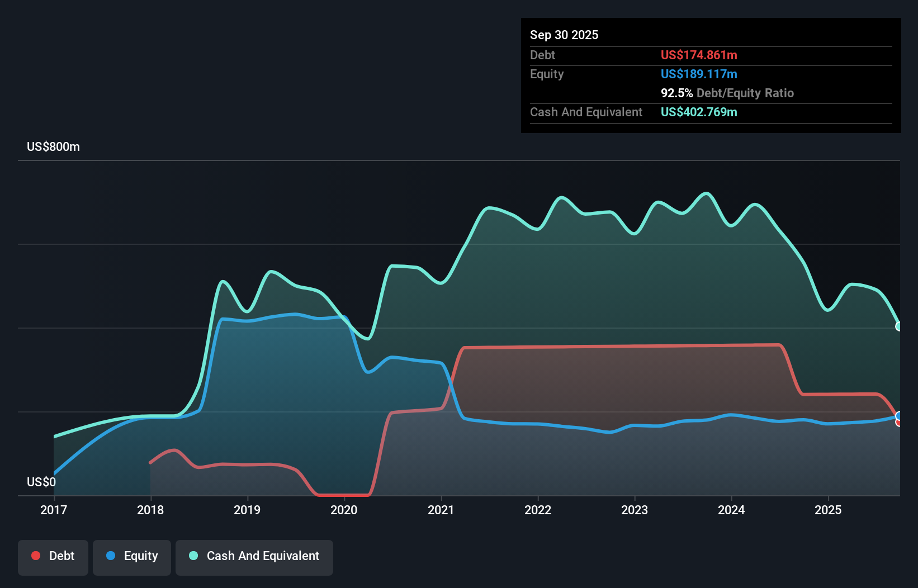
Task: Select the 2021 year axis label
Action: point(441,510)
